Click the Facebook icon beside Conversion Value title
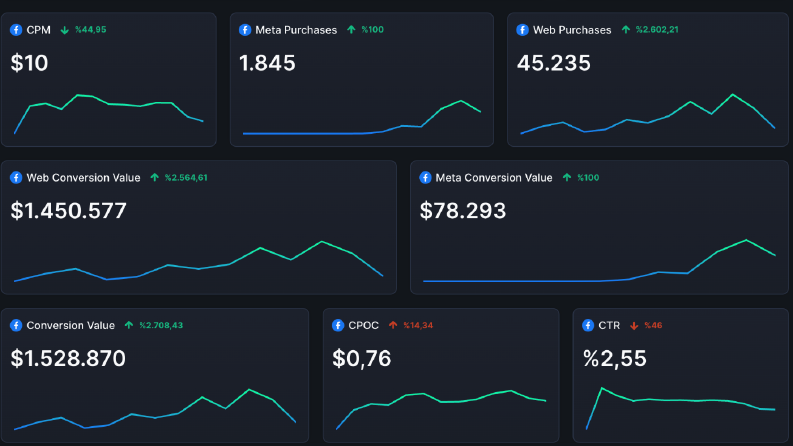The height and width of the screenshot is (446, 793). pyautogui.click(x=16, y=325)
